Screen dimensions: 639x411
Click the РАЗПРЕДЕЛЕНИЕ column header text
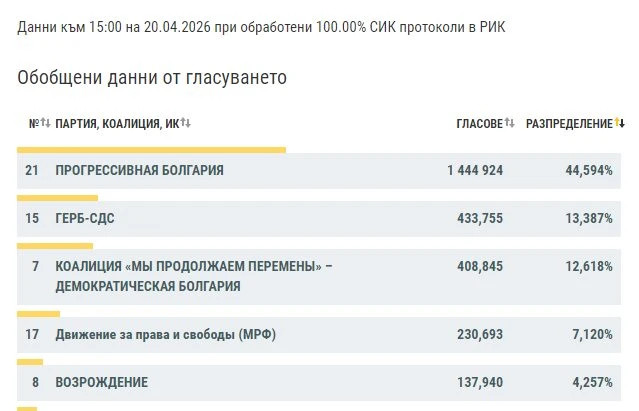click(568, 123)
